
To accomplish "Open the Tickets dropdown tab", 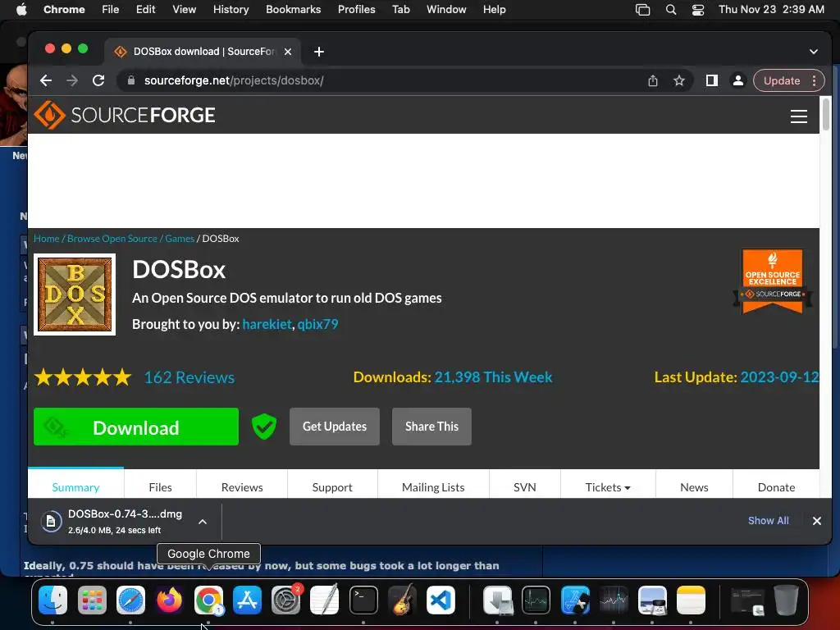I will click(608, 487).
